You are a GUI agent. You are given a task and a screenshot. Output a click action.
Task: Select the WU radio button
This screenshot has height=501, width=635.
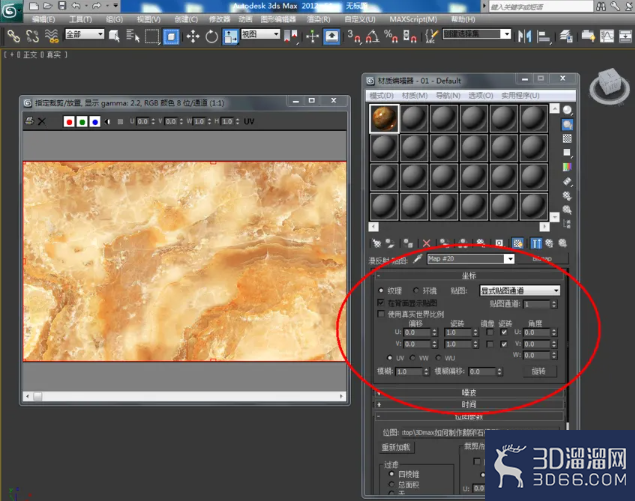pos(438,358)
